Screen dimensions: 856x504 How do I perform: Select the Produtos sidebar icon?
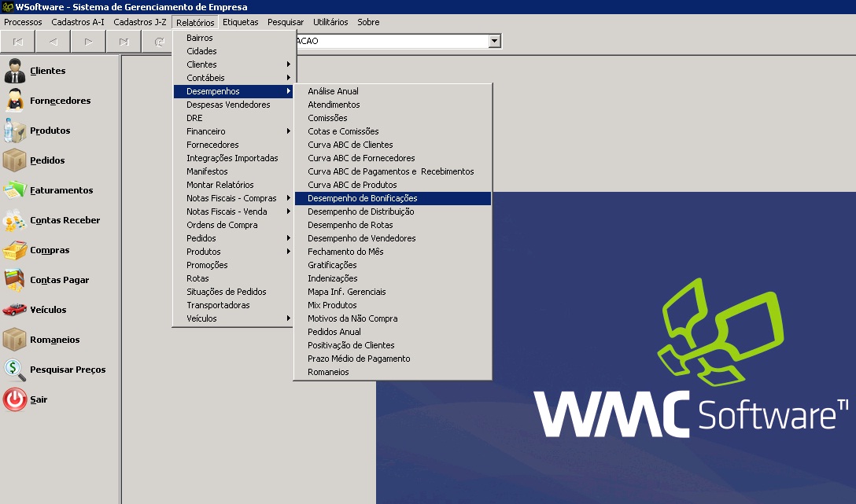point(15,131)
